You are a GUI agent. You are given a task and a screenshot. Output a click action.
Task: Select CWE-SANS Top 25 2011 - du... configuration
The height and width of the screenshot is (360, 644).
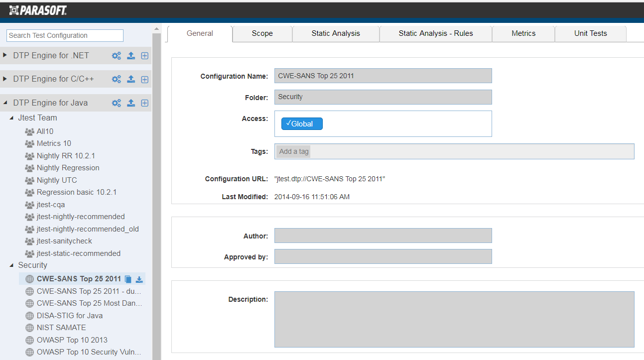[x=89, y=291]
